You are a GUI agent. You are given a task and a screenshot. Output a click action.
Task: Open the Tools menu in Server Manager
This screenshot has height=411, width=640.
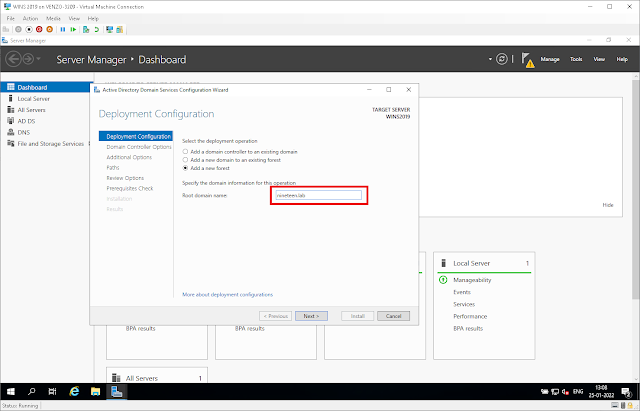coord(576,59)
